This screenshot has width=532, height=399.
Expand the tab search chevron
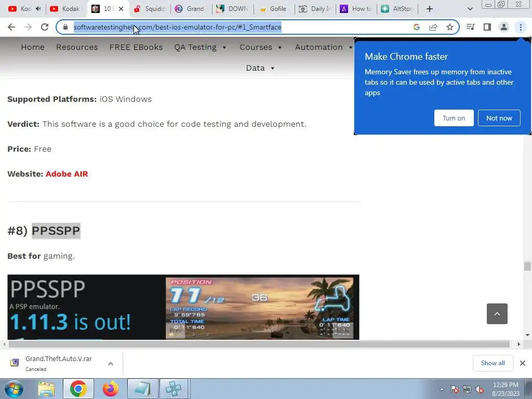[x=470, y=9]
